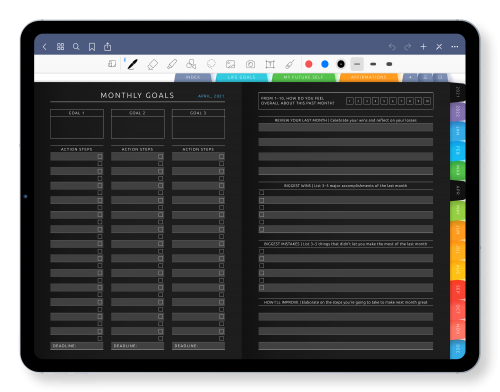Go to the NOV month tab
The width and height of the screenshot is (500, 392).
458,329
